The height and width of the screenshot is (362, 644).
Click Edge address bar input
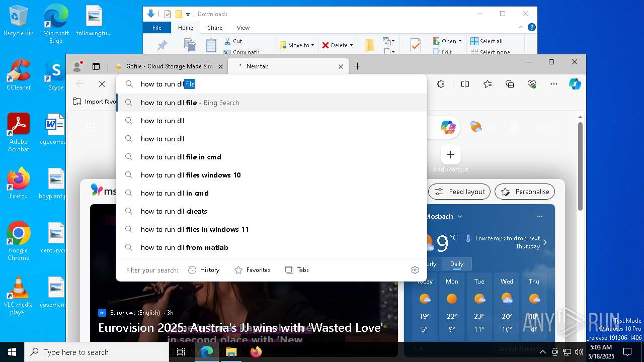[271, 84]
